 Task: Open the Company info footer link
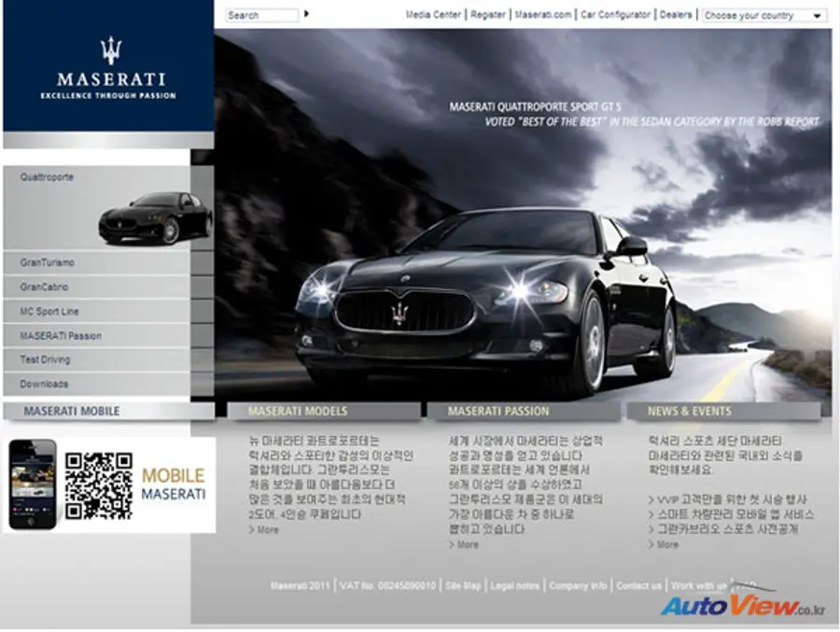tap(578, 586)
